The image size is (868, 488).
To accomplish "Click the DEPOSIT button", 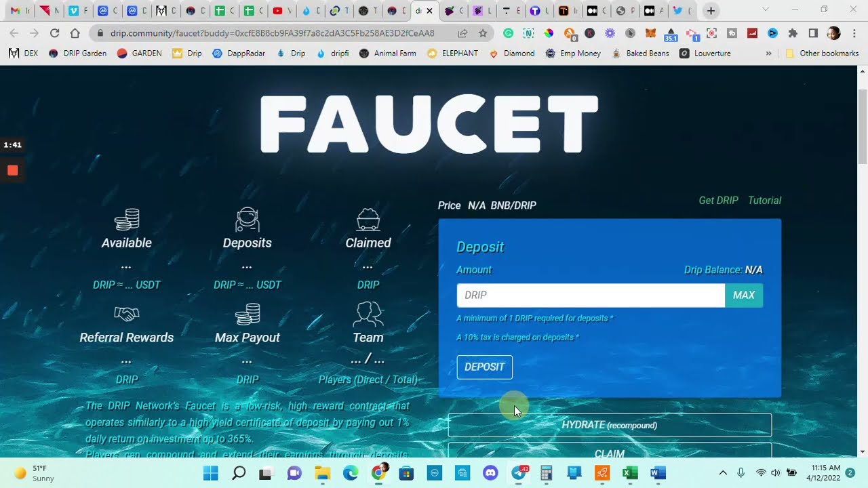I will click(x=485, y=367).
